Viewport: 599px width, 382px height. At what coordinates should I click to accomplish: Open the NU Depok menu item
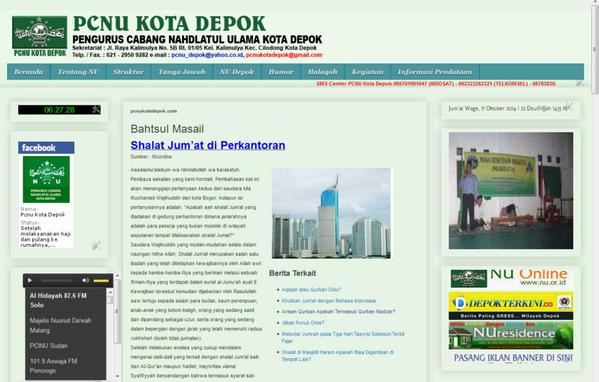tap(237, 72)
